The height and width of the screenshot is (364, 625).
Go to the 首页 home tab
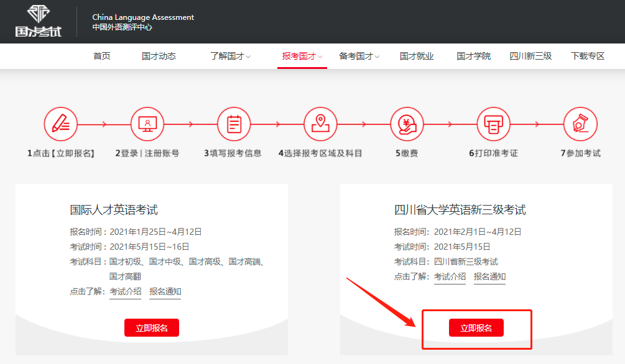coord(101,56)
